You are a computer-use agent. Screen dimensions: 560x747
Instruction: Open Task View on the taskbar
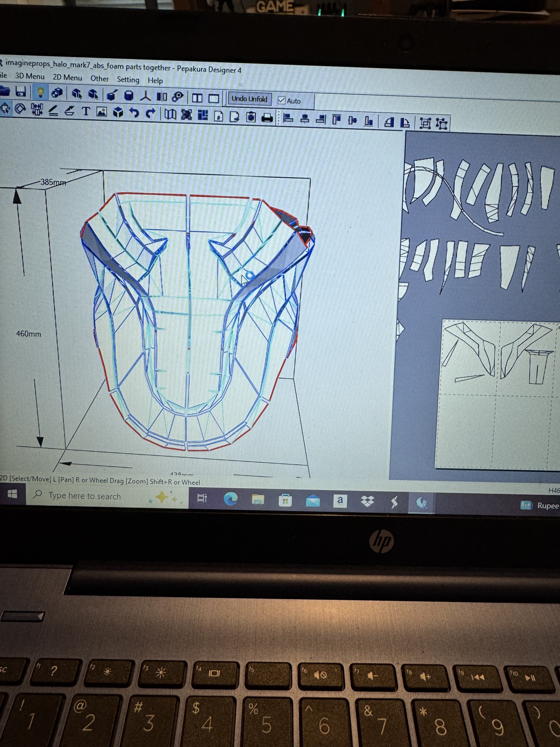point(202,498)
